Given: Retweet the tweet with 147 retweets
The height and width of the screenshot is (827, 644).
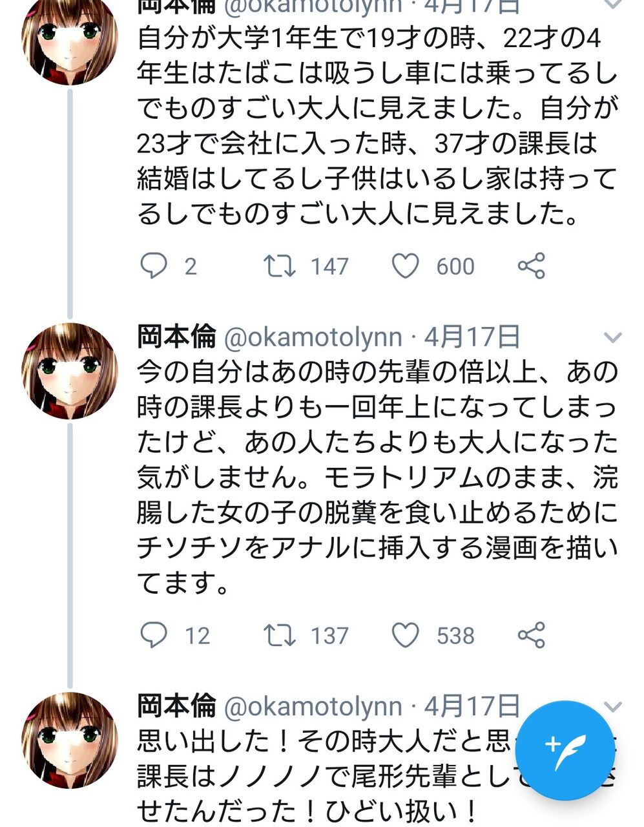Looking at the screenshot, I should [279, 266].
